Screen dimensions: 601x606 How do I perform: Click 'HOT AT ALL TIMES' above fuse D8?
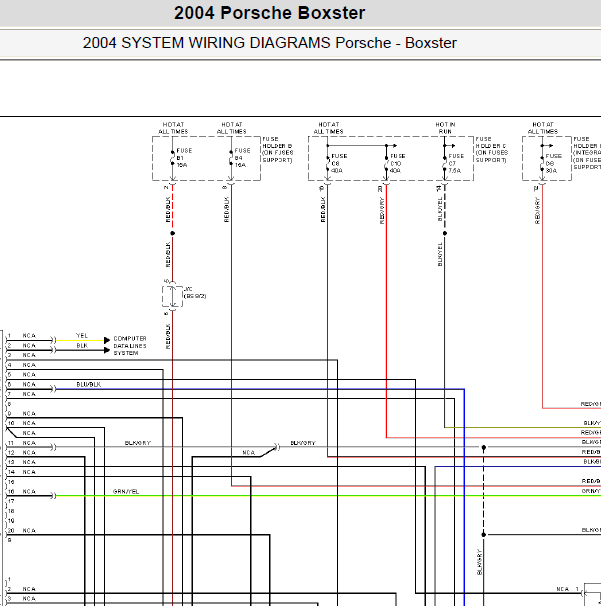click(543, 128)
